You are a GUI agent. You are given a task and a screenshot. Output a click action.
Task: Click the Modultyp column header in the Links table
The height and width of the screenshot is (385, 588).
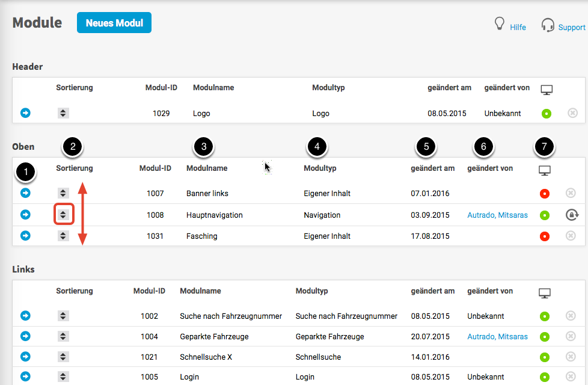[311, 291]
